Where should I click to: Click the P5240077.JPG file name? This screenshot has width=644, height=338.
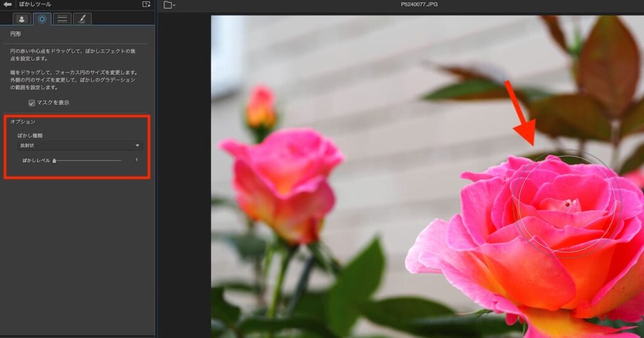419,4
